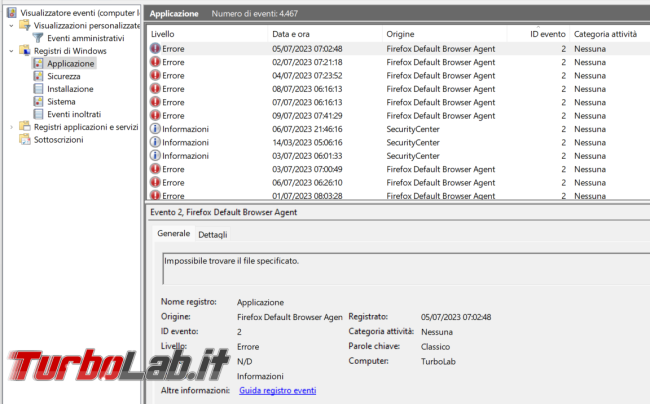Viewport: 650px width, 404px height.
Task: Open the Dettagli tab
Action: [213, 235]
